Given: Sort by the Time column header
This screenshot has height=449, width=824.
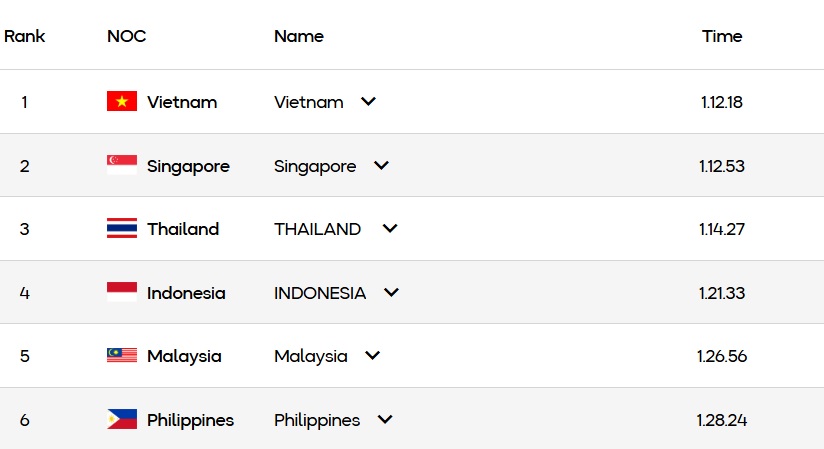Looking at the screenshot, I should [721, 36].
